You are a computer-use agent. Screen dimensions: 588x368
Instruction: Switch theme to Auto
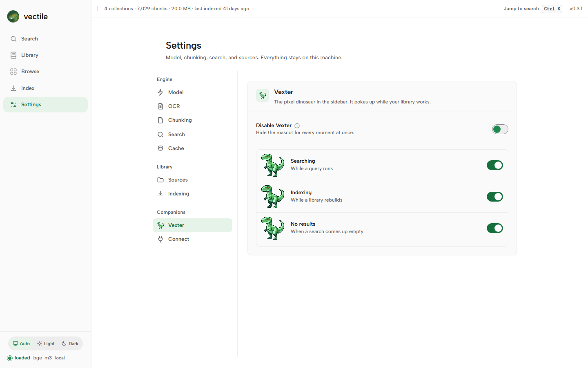click(21, 343)
